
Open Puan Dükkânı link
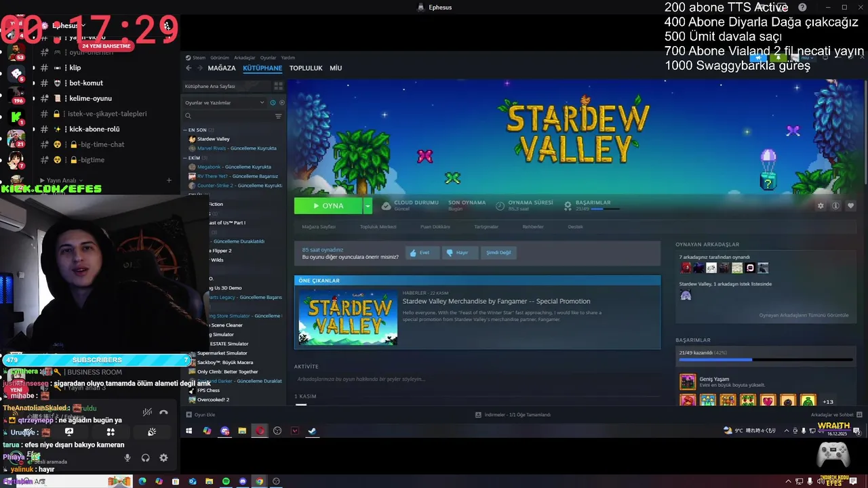tap(435, 226)
